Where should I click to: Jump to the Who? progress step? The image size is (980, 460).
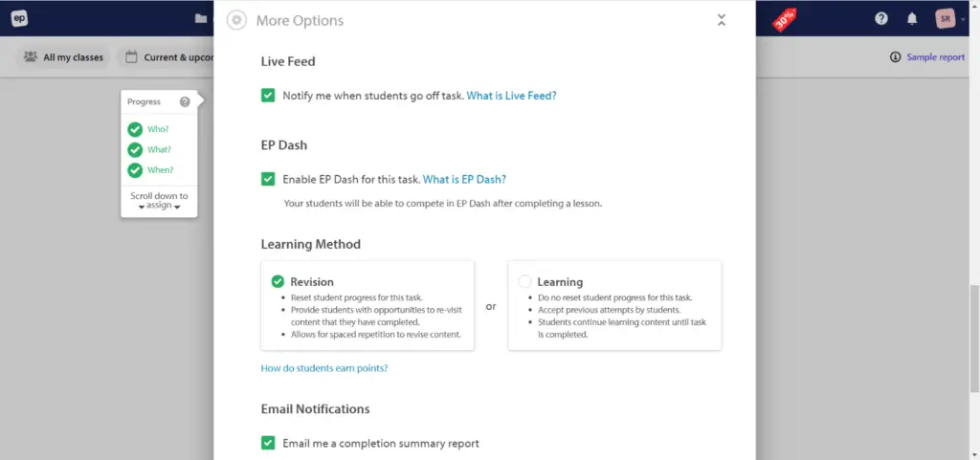[158, 129]
